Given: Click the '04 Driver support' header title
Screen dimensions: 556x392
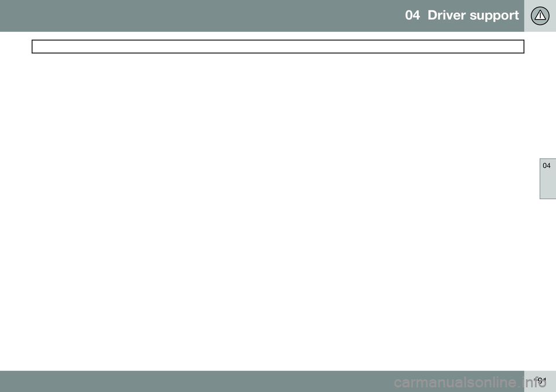Looking at the screenshot, I should point(462,15).
